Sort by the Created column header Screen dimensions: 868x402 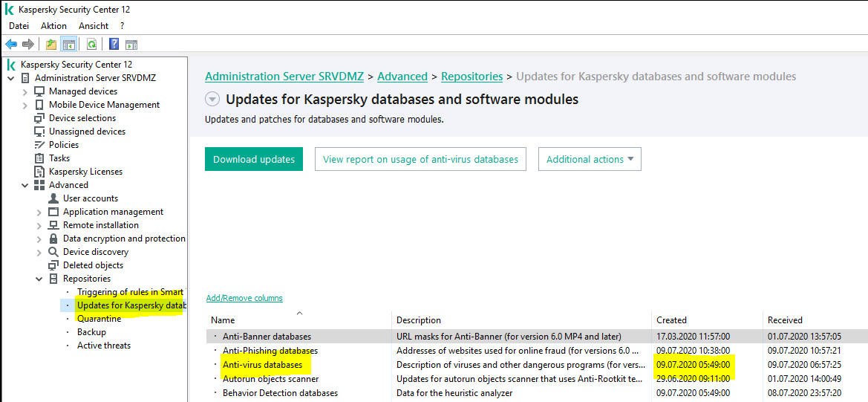pos(708,320)
